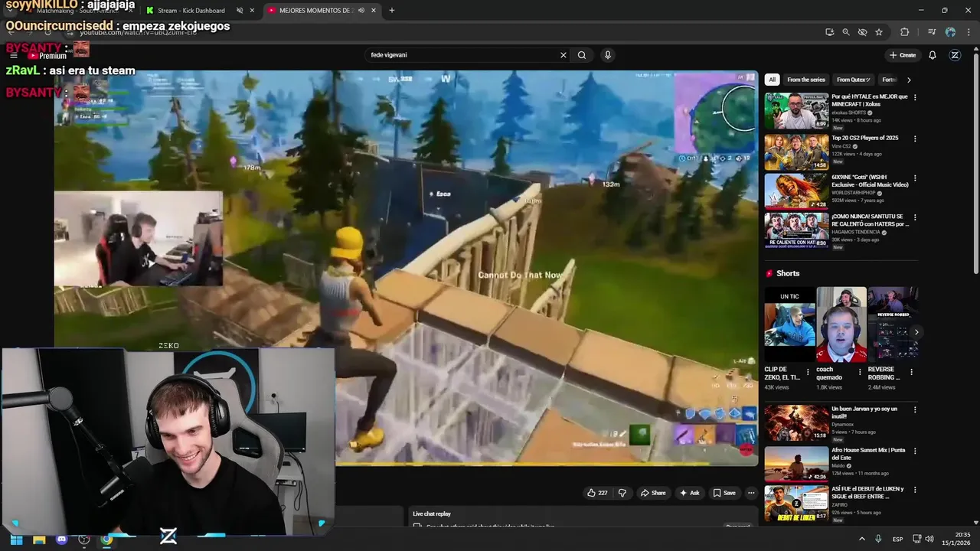Open YouTube notifications bell
The image size is (980, 551).
(x=933, y=55)
